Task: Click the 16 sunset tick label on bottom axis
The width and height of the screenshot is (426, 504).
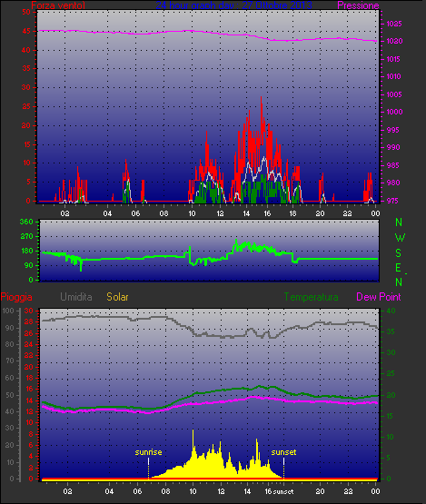Action: click(x=279, y=491)
